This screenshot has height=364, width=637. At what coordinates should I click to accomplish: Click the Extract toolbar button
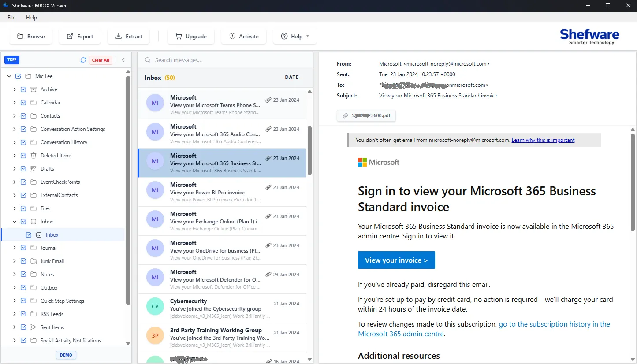pyautogui.click(x=128, y=37)
